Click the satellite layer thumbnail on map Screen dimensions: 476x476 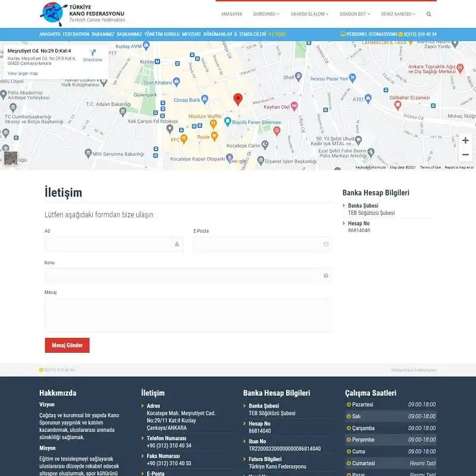click(x=11, y=158)
